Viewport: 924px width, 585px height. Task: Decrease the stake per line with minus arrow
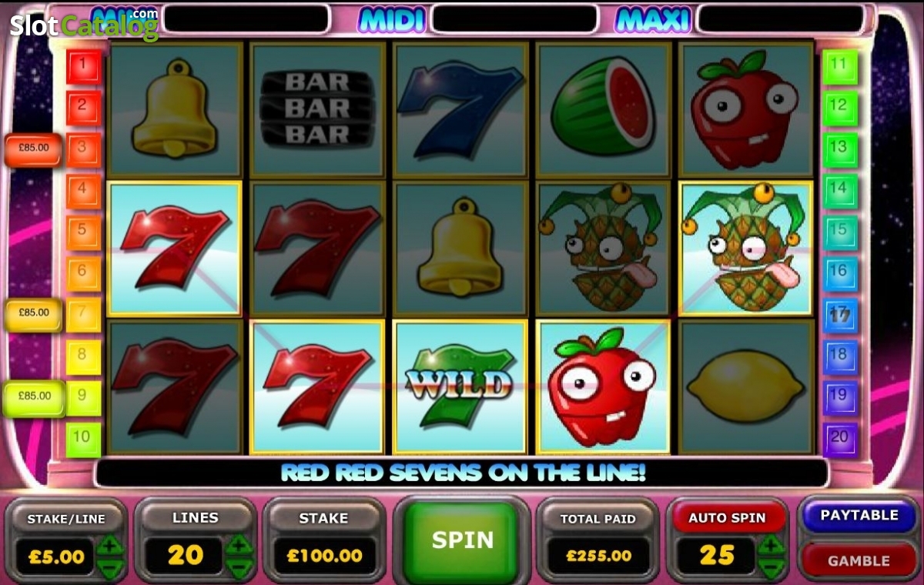[111, 568]
